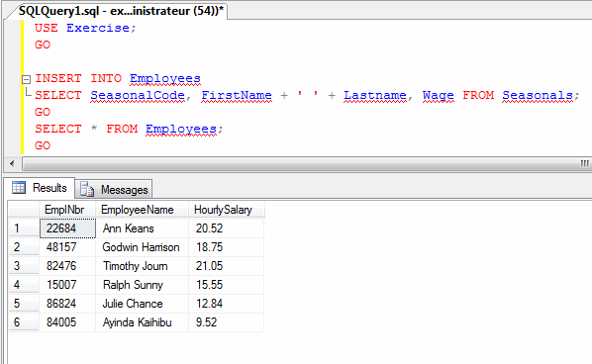Select salary value 18.75
The height and width of the screenshot is (364, 592).
tap(226, 247)
